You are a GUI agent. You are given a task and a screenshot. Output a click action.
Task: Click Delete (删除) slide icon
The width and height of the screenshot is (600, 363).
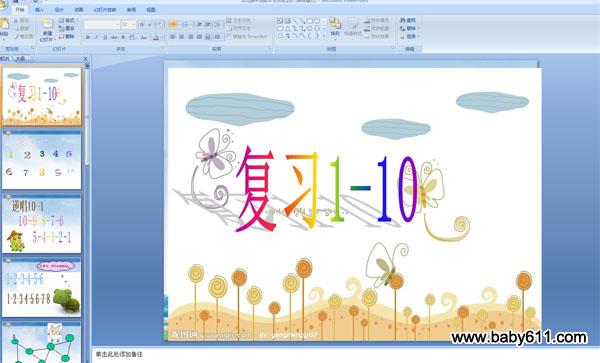[62, 36]
